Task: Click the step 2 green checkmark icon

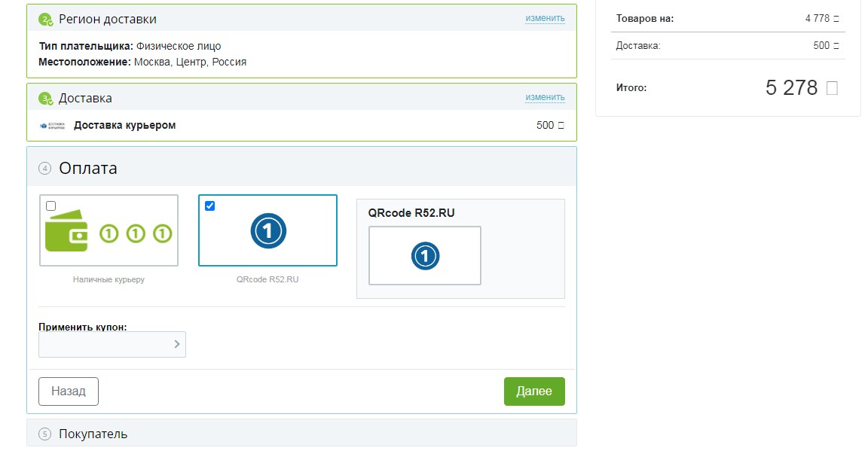Action: coord(46,19)
